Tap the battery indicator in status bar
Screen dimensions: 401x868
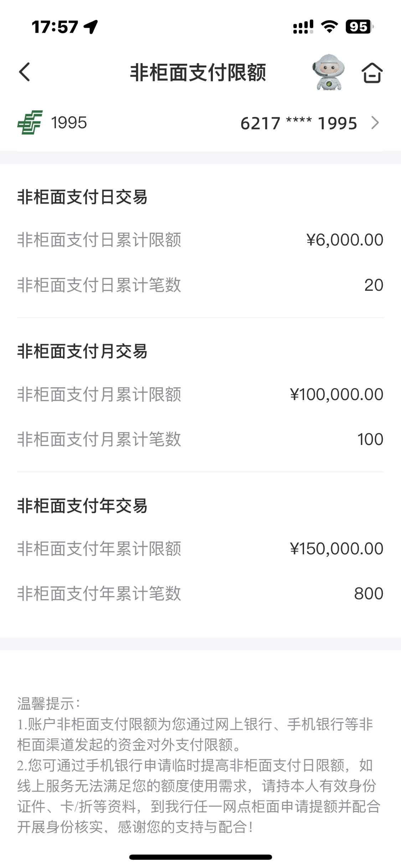click(359, 27)
